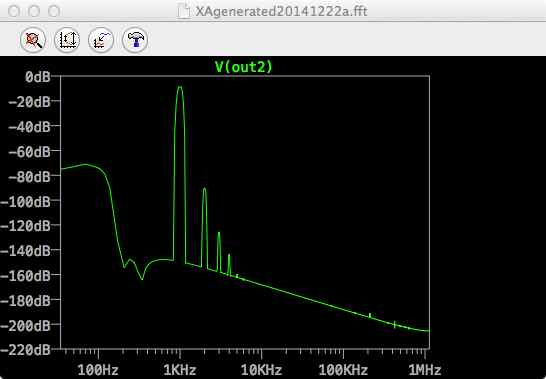Click the window close button

pyautogui.click(x=14, y=11)
